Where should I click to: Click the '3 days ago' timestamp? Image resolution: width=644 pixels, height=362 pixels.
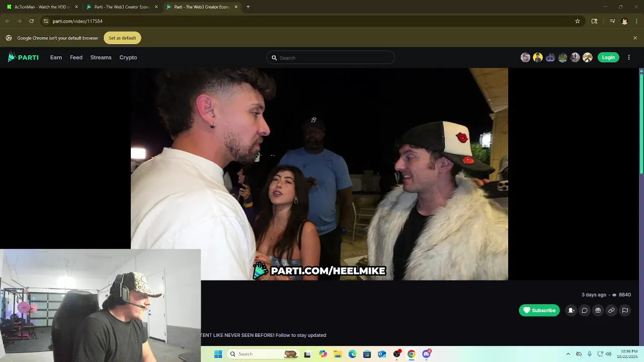pyautogui.click(x=594, y=295)
